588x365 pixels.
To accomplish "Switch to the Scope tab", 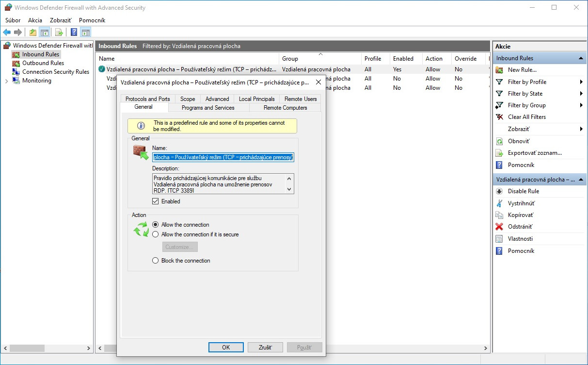I will (188, 99).
